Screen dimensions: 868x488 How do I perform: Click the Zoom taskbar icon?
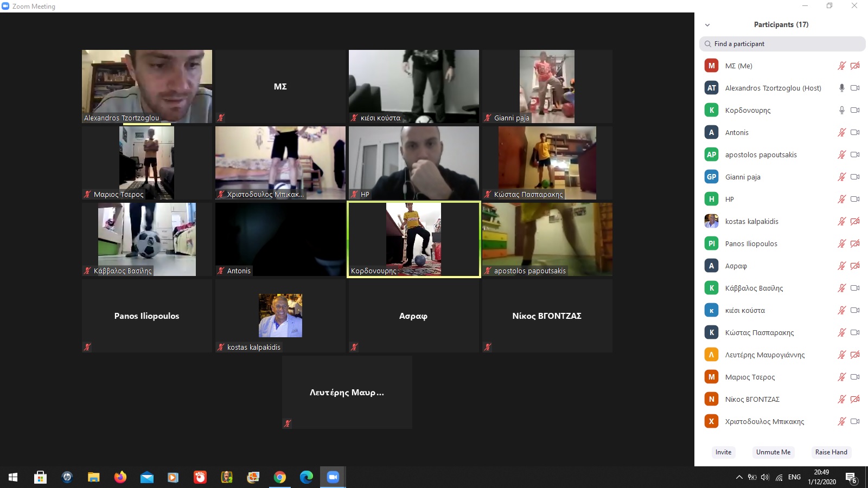[333, 477]
